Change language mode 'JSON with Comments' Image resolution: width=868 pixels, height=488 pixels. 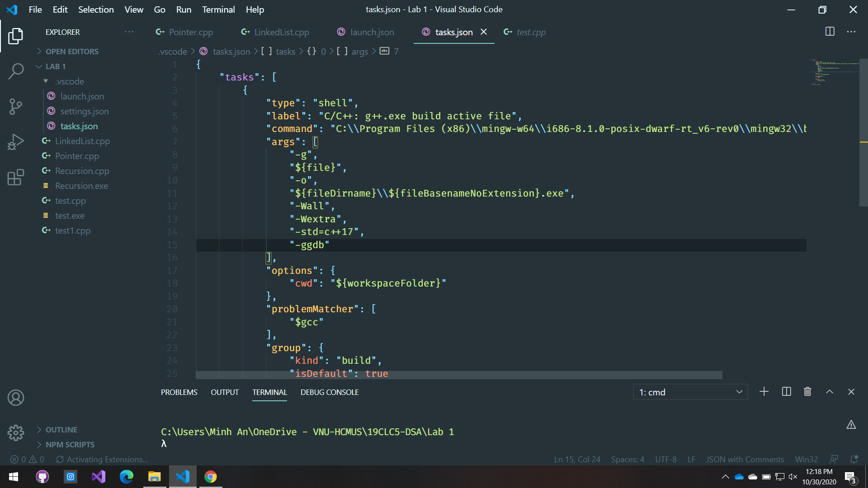click(x=745, y=459)
